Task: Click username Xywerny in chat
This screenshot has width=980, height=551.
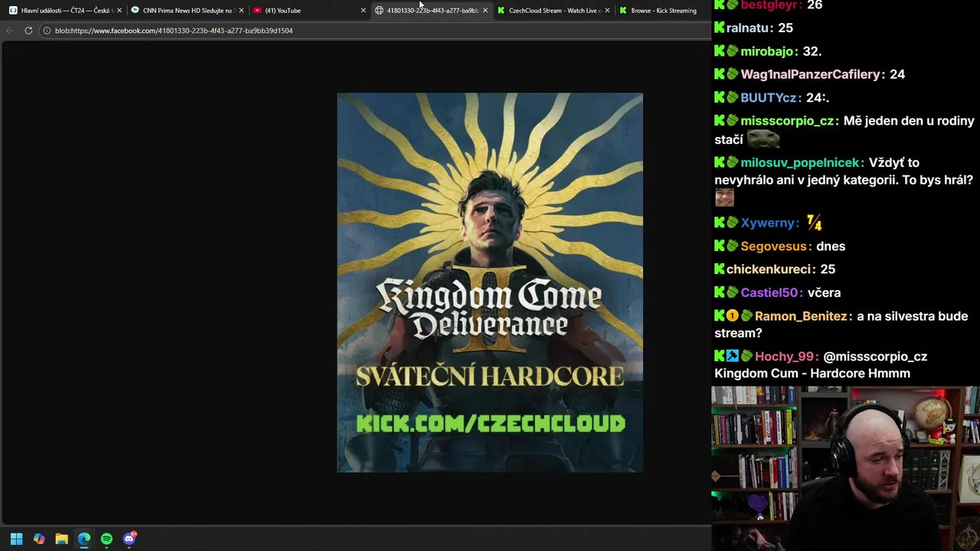Action: point(768,223)
